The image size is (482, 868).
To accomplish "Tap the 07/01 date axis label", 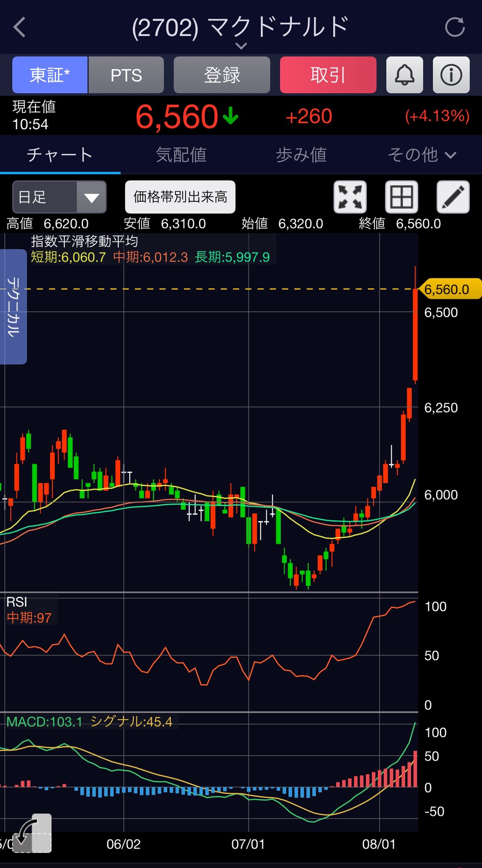I will pos(248,844).
